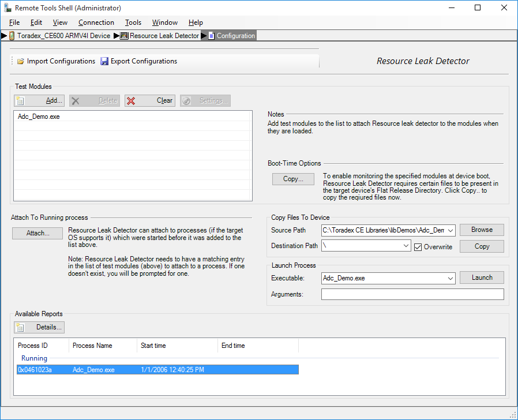
Task: Click the Details report icon
Action: coord(20,328)
